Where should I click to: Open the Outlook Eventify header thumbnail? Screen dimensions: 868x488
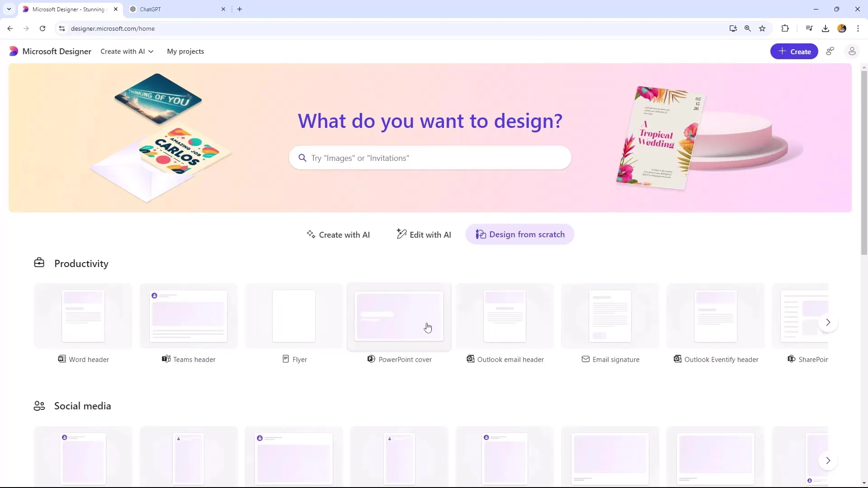(x=715, y=316)
